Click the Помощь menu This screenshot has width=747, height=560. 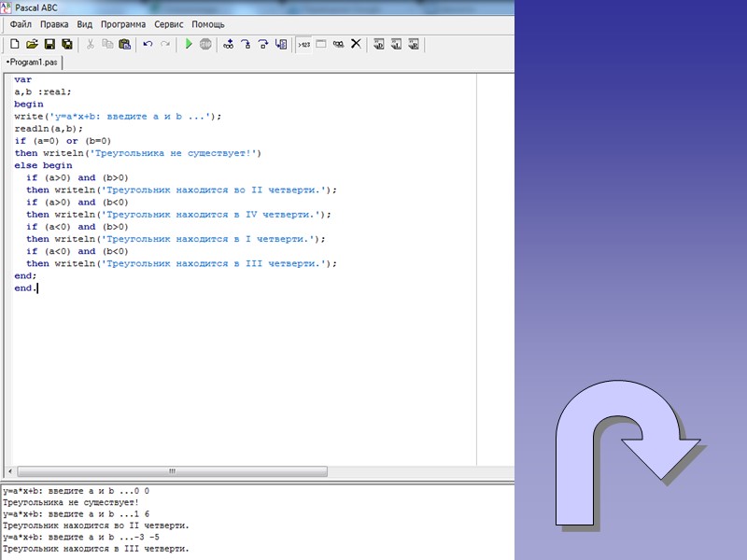(207, 24)
